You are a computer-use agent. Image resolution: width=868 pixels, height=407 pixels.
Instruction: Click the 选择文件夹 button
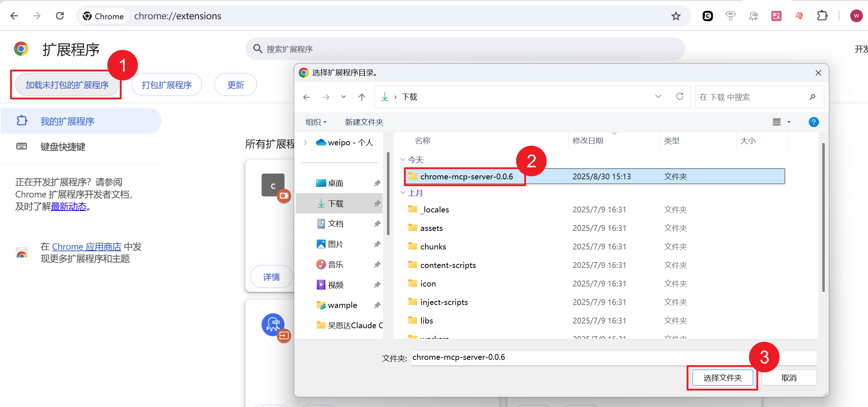(722, 378)
